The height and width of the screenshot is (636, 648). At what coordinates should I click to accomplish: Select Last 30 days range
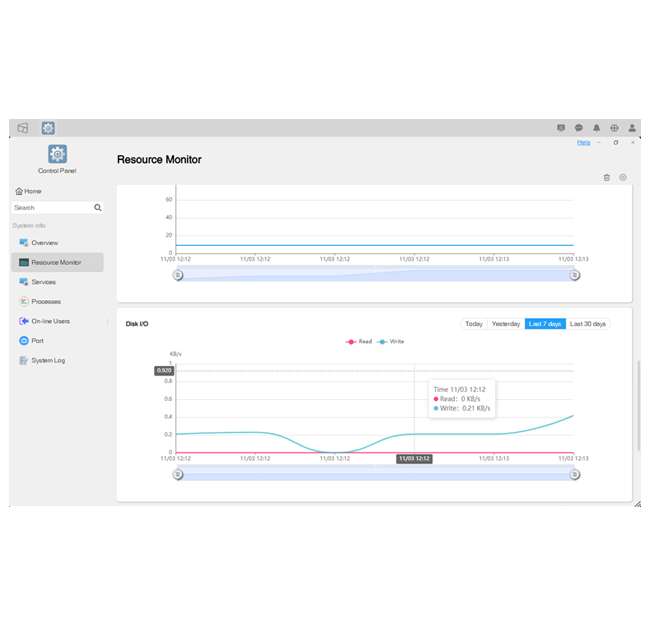coord(588,324)
